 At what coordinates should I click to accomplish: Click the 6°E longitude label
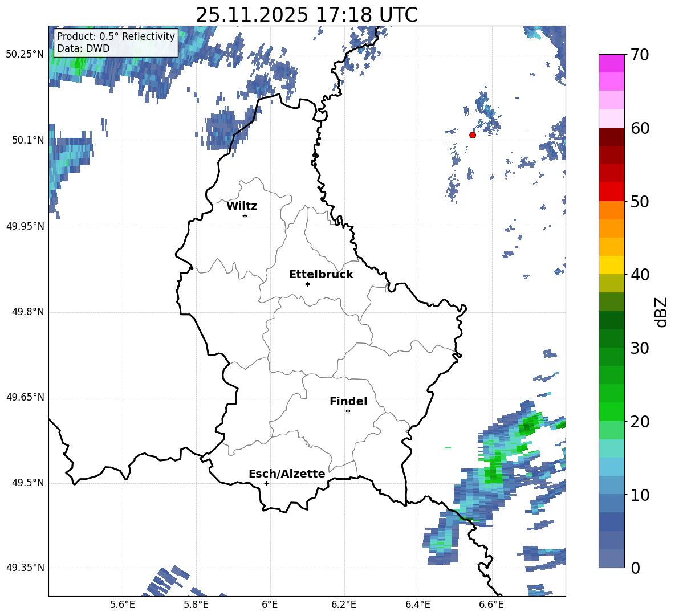point(270,605)
